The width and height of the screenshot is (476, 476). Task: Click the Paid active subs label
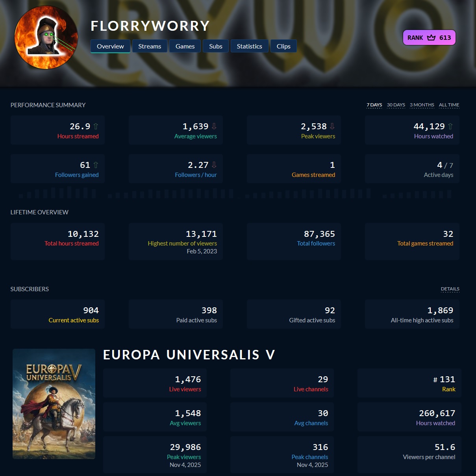click(196, 320)
